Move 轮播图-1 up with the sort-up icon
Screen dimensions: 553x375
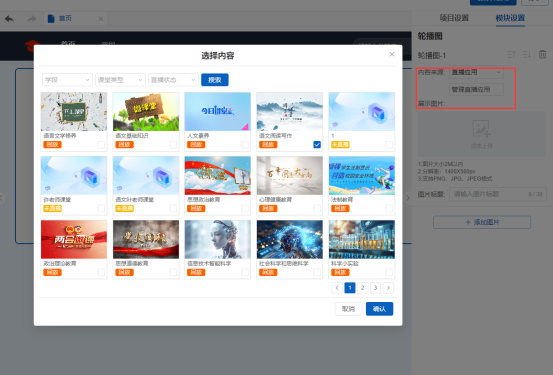(x=511, y=55)
